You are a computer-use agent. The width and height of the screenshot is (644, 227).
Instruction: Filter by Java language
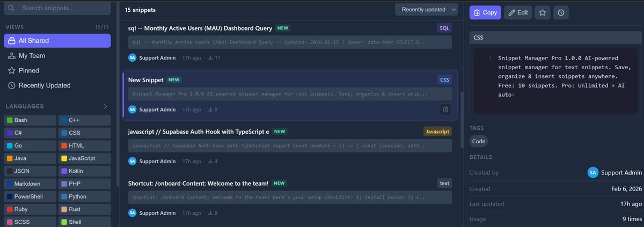[x=30, y=159]
